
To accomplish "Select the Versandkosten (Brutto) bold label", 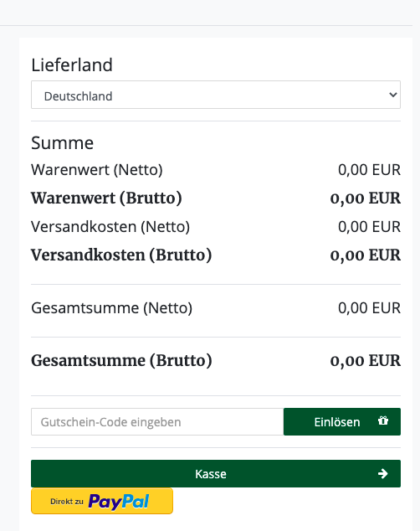I will (121, 255).
